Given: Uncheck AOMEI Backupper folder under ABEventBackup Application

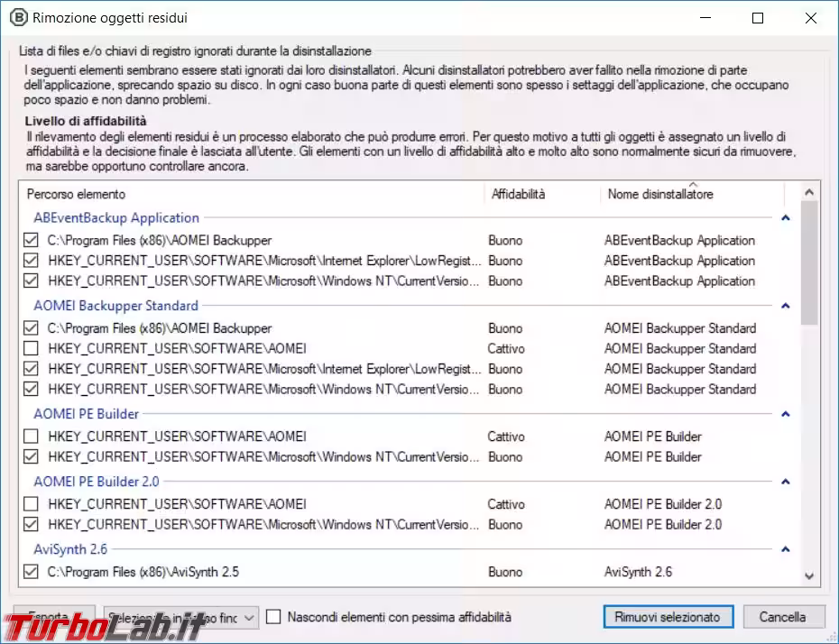Looking at the screenshot, I should 32,241.
